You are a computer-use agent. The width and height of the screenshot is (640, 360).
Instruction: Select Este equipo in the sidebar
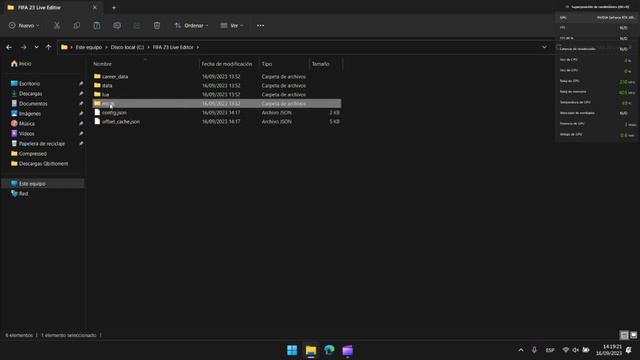click(x=43, y=184)
